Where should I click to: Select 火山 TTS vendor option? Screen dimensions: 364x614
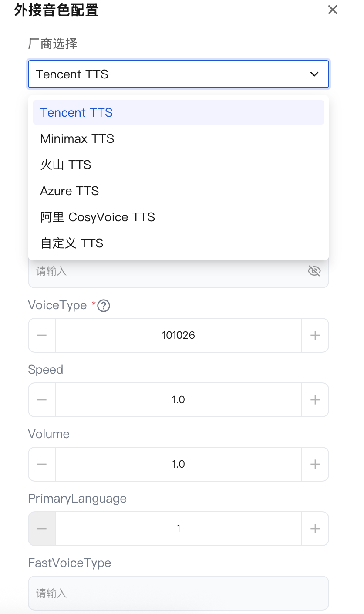click(66, 165)
